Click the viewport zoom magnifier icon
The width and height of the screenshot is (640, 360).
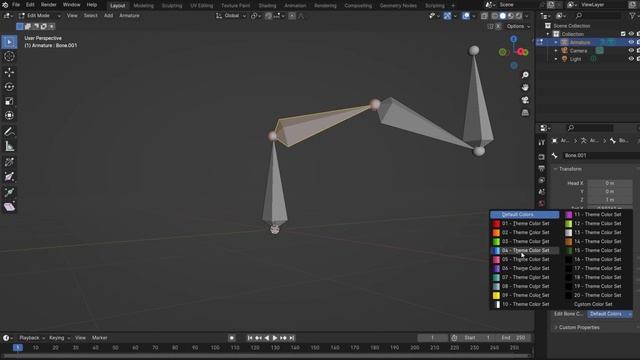click(525, 75)
